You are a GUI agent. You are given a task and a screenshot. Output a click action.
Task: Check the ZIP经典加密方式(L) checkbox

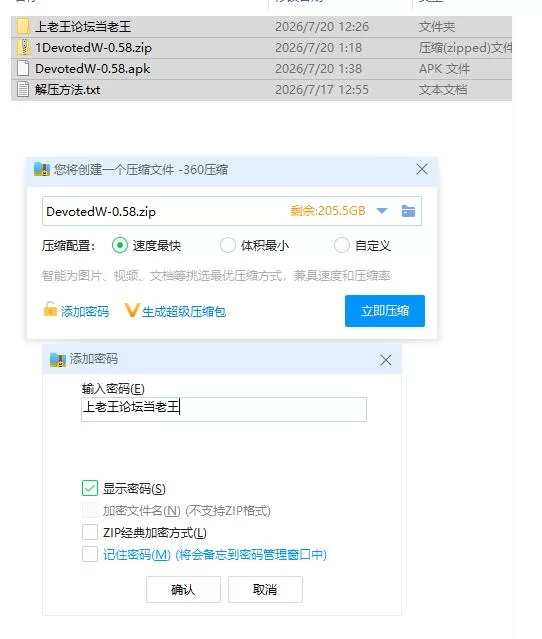(x=90, y=532)
